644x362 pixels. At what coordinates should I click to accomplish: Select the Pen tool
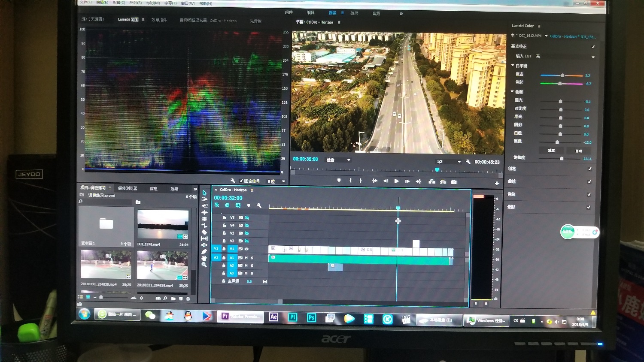204,251
